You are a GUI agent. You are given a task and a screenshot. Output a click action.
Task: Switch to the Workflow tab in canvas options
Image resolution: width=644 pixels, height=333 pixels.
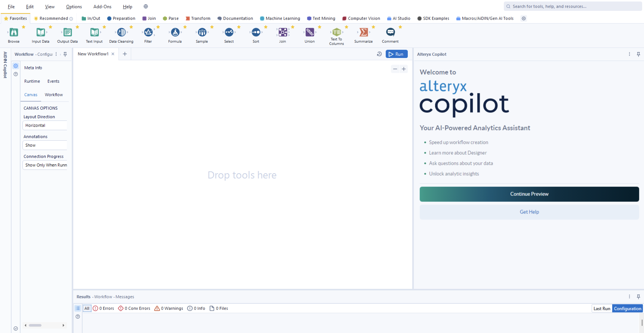click(x=53, y=95)
